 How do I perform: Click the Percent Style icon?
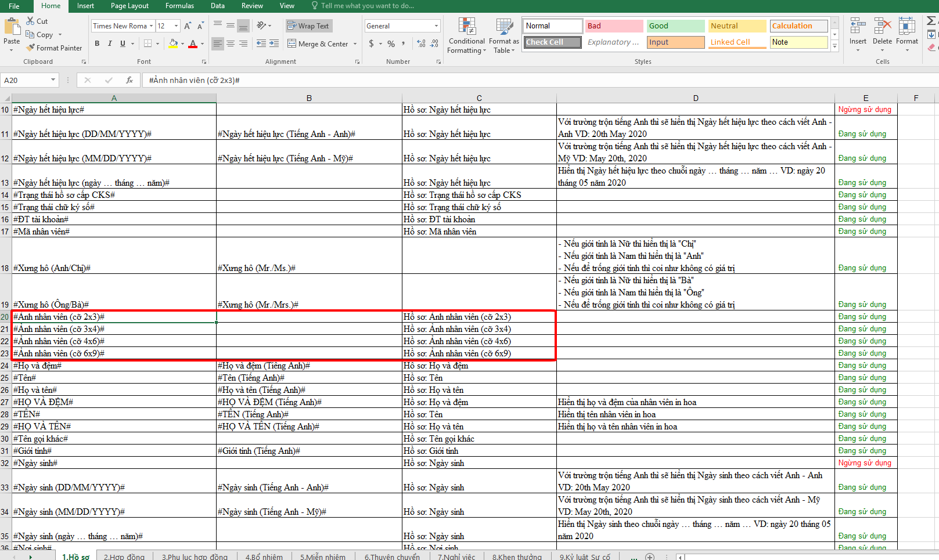(x=391, y=44)
